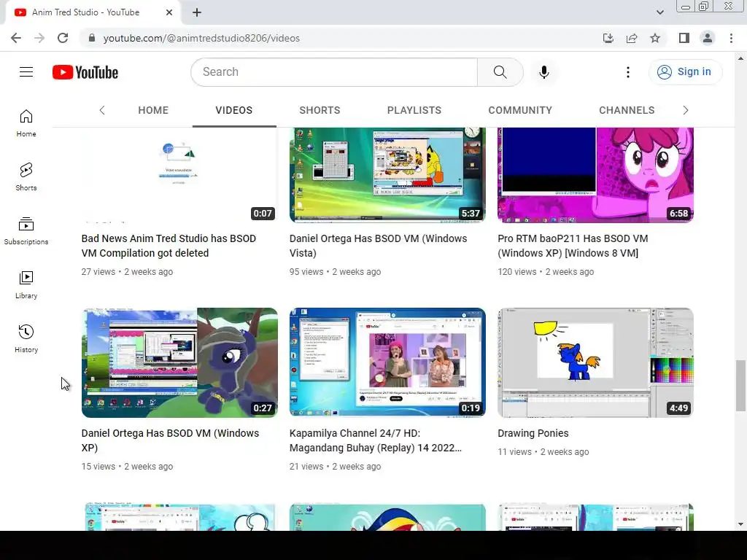The width and height of the screenshot is (747, 560).
Task: Open 'Daniel Ortega Has BSOD VM (Windows XP)' title
Action: [170, 440]
